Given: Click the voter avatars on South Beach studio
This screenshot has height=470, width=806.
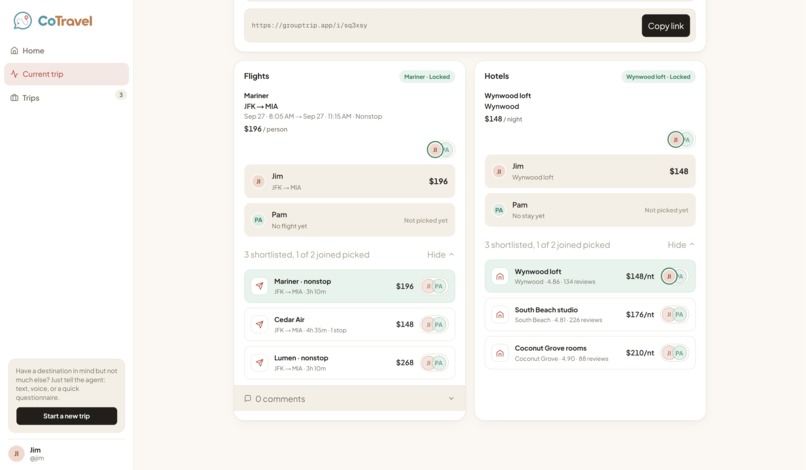Looking at the screenshot, I should tap(674, 314).
